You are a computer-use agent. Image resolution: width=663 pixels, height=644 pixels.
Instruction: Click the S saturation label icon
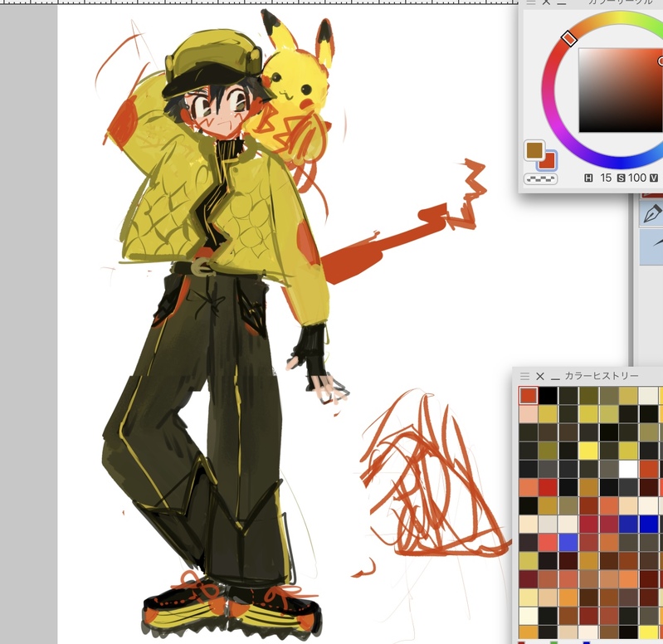[x=621, y=178]
